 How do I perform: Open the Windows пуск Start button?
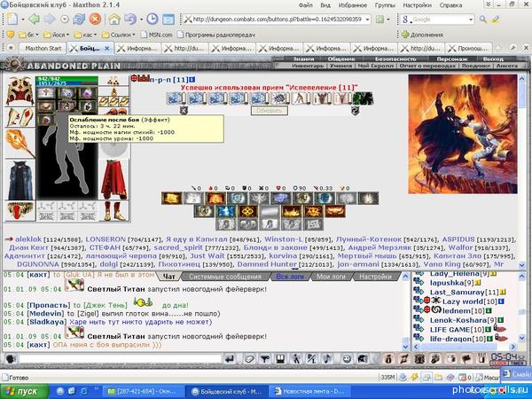pyautogui.click(x=25, y=392)
